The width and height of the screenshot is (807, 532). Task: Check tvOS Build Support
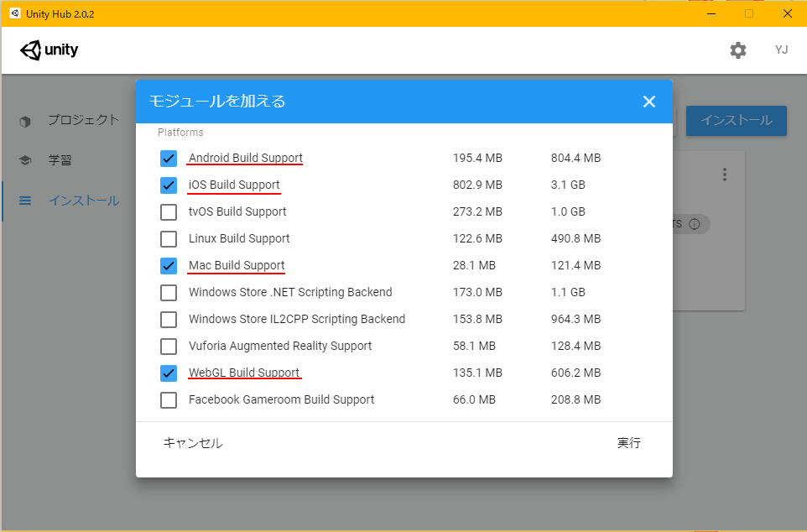tap(169, 211)
